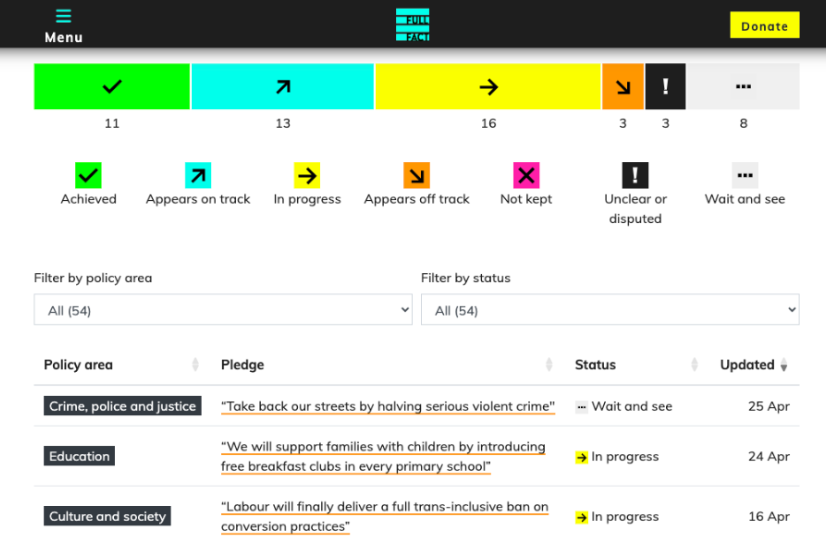Open the Filter by status dropdown

point(610,310)
